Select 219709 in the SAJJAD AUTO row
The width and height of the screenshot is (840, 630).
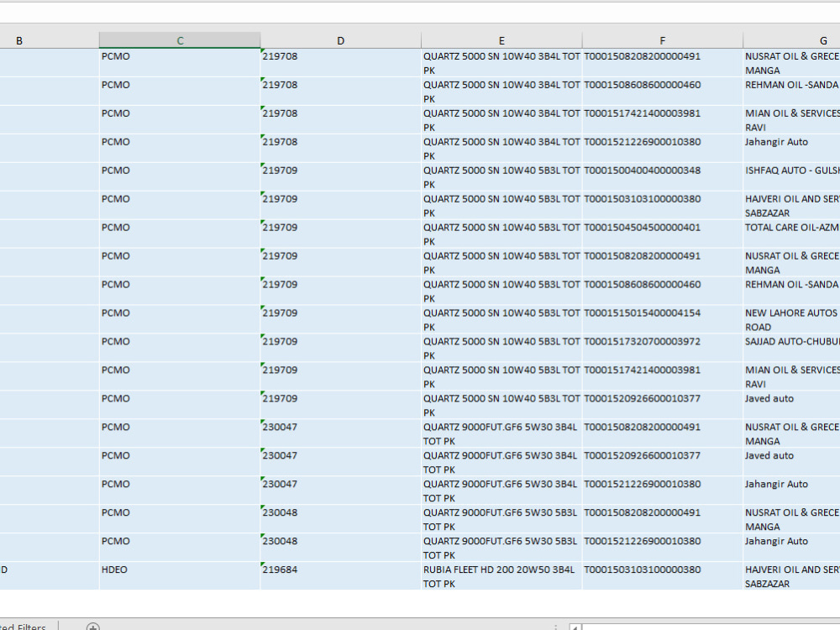(341, 349)
